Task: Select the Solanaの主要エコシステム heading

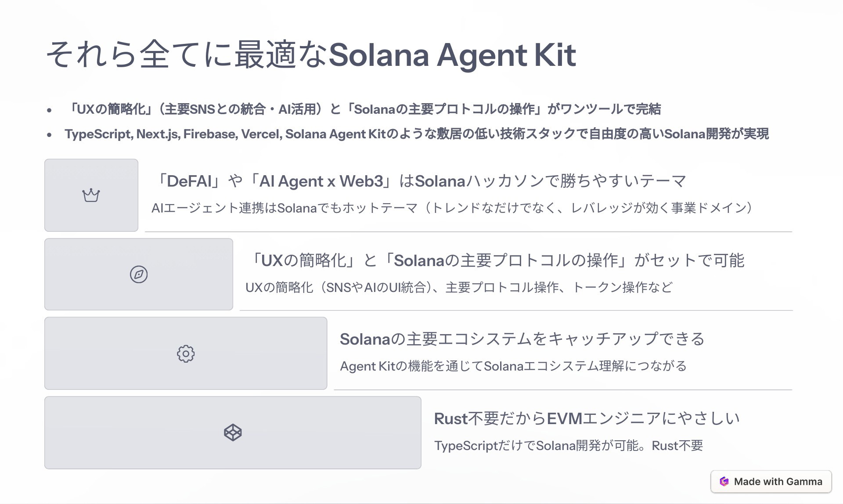Action: (522, 339)
